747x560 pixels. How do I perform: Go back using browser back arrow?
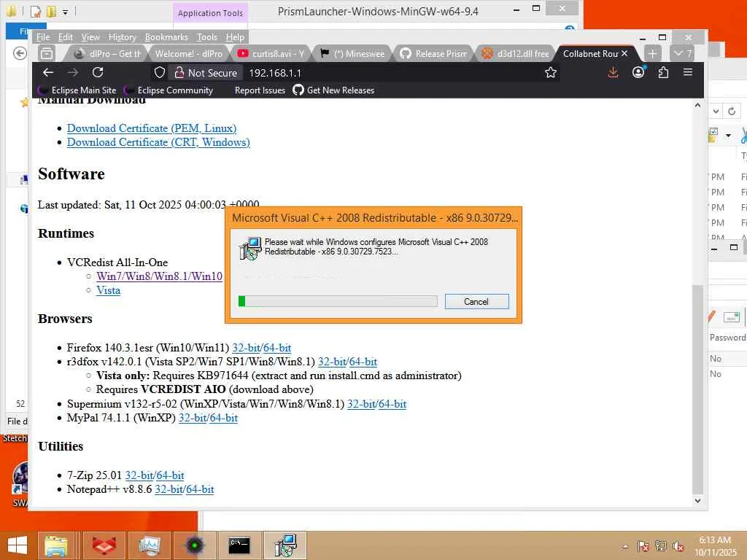(47, 72)
